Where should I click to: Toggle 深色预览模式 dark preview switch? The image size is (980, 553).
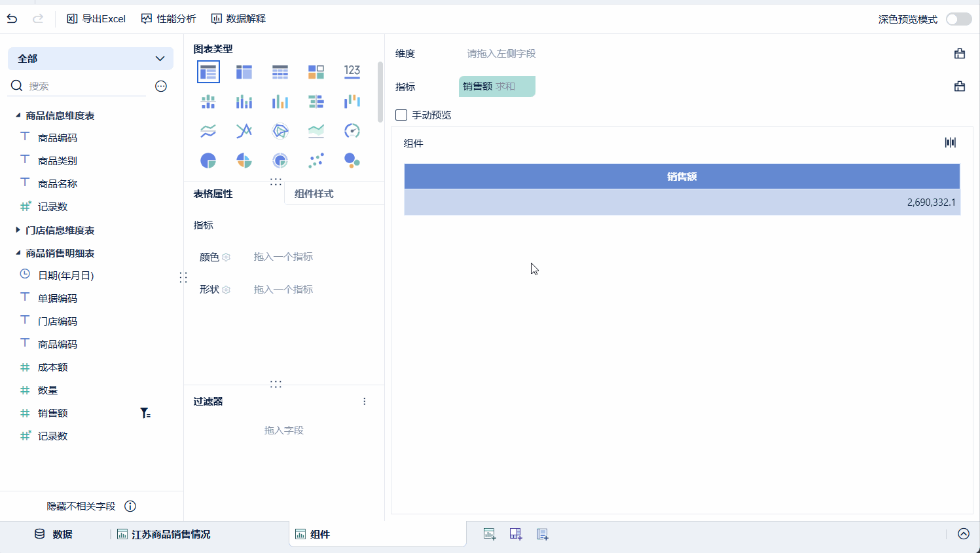959,19
